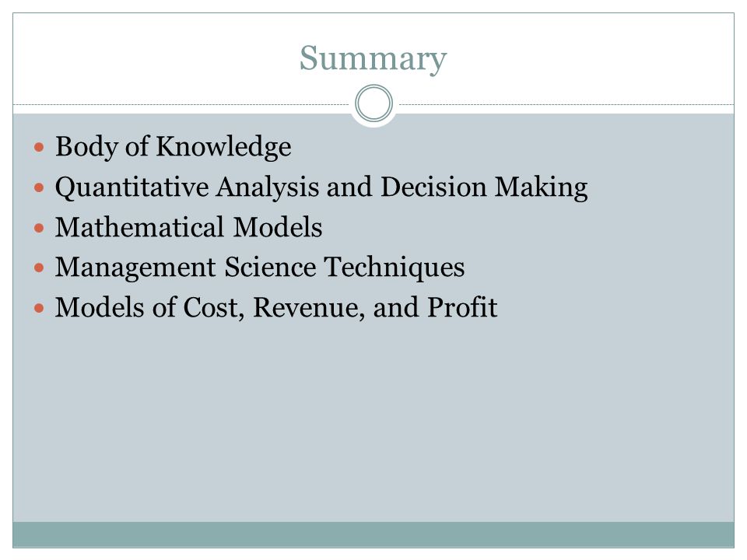The image size is (747, 560).
Task: Click the bullet dot beside Models of Cost
Action: tap(39, 308)
